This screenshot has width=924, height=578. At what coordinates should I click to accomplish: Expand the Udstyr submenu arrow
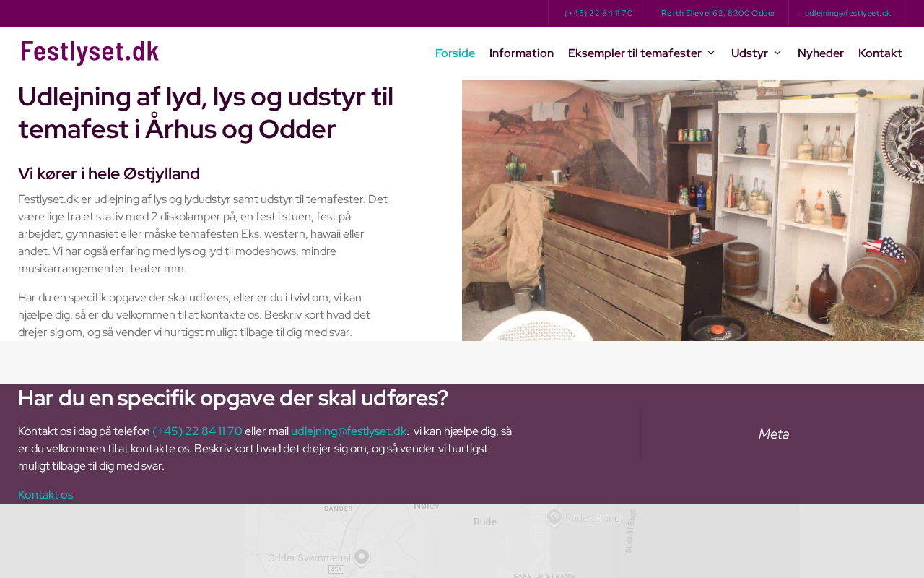click(777, 53)
